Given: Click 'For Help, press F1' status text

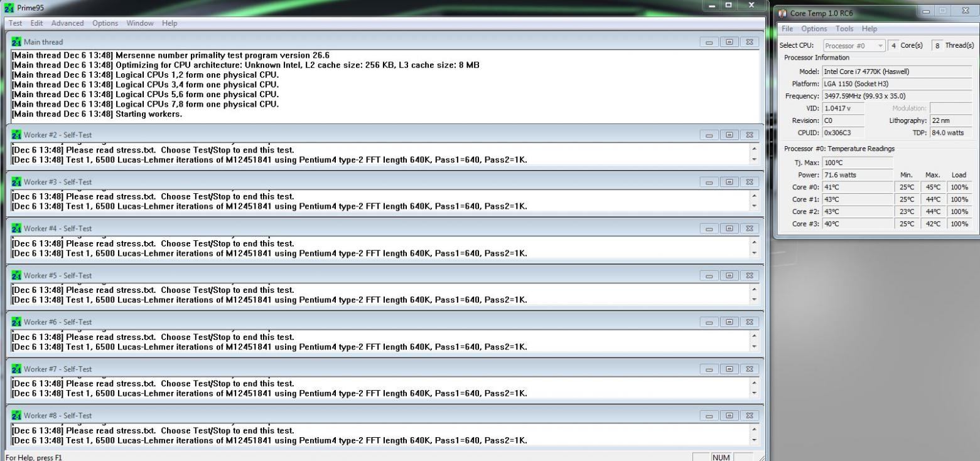Looking at the screenshot, I should (x=33, y=457).
